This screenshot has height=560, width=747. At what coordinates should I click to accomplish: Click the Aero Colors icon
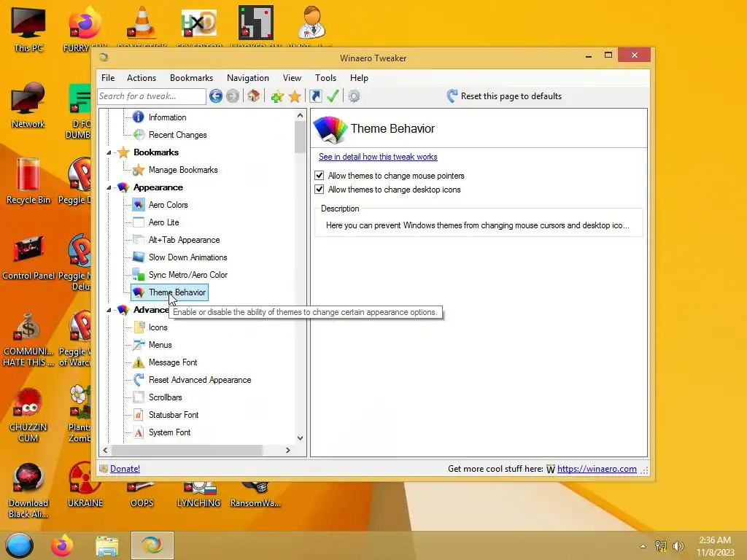(x=139, y=205)
